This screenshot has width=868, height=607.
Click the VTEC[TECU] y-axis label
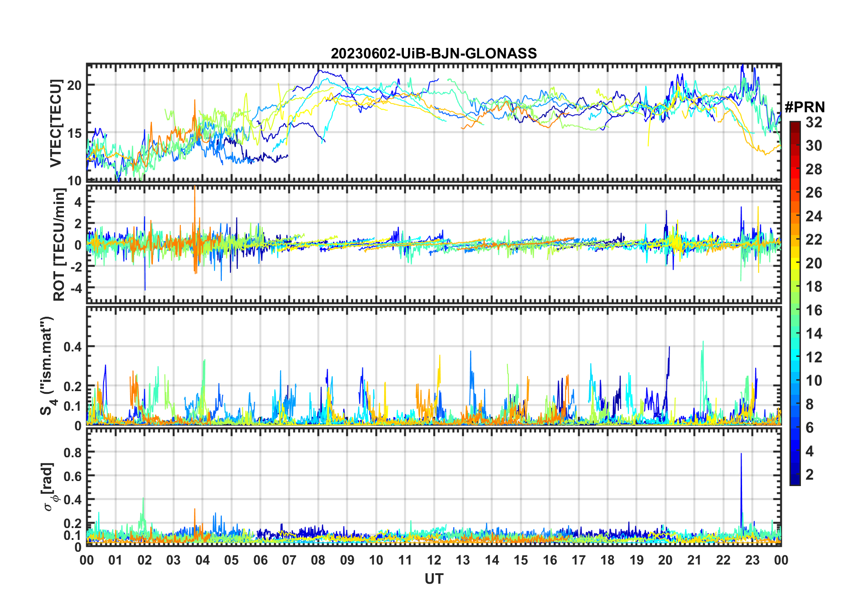(56, 123)
